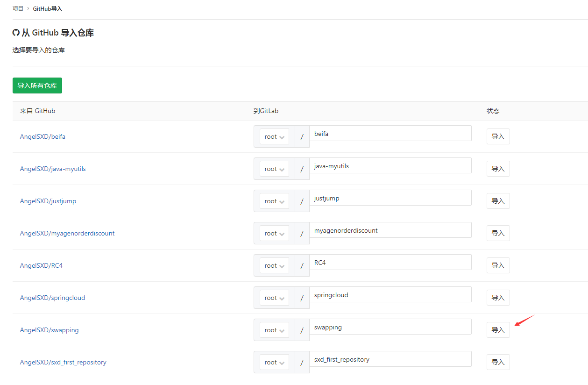The width and height of the screenshot is (588, 385).
Task: Click the GitHub logo icon in heading
Action: click(x=16, y=33)
